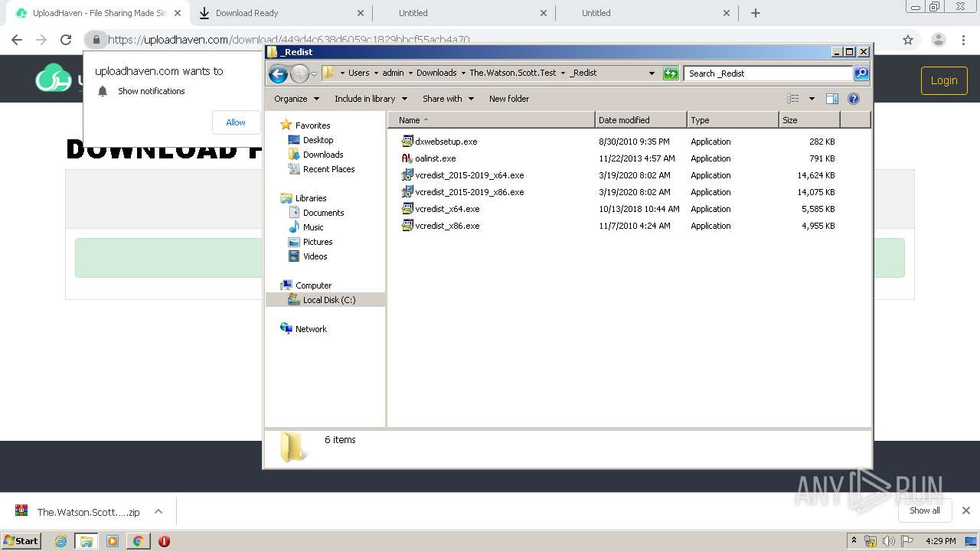Screen dimensions: 980x551
Task: Click the Explorer back arrow button
Action: tap(279, 73)
